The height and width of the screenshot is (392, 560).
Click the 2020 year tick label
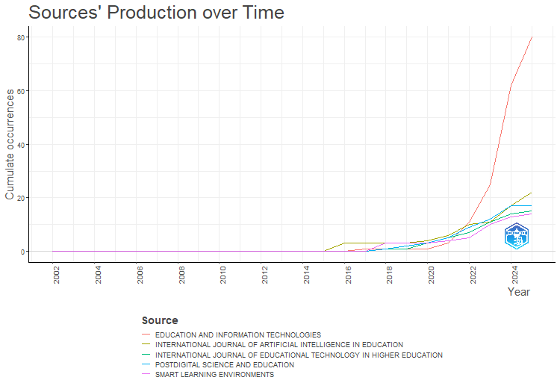tap(432, 276)
